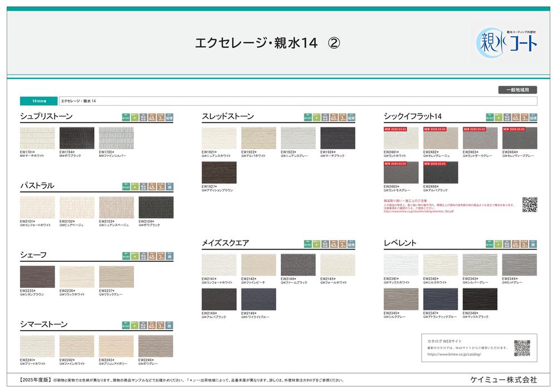Click the スレッドストーン heading
Image resolution: width=557 pixels, height=392 pixels.
(228, 116)
